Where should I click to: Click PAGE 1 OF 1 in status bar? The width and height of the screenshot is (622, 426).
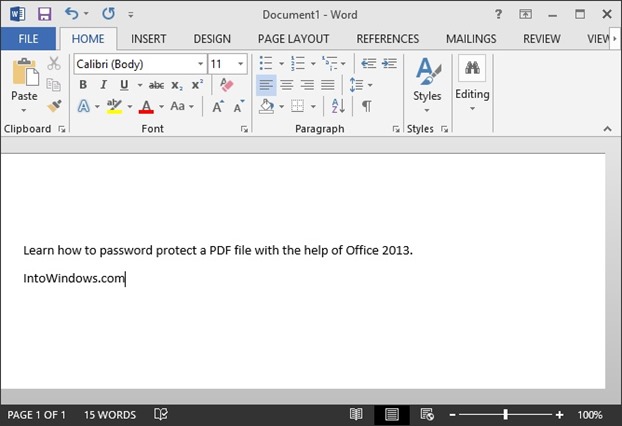[x=36, y=415]
